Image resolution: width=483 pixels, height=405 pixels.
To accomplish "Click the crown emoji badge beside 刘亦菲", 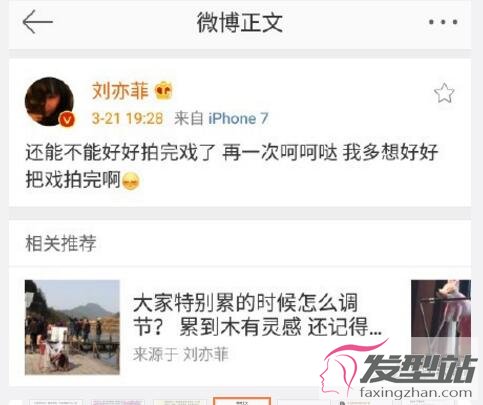I will (x=164, y=91).
